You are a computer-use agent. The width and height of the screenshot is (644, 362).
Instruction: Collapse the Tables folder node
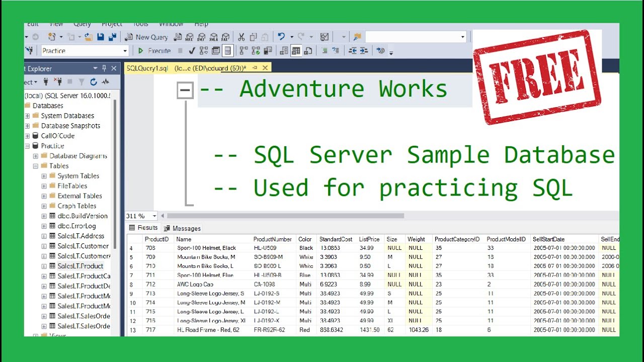[36, 166]
